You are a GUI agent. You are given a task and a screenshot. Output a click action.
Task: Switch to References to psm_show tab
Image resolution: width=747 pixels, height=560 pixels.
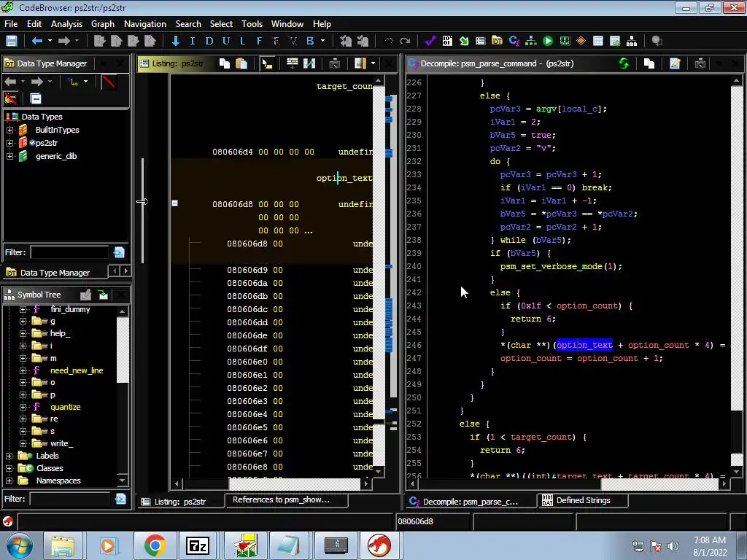click(286, 500)
